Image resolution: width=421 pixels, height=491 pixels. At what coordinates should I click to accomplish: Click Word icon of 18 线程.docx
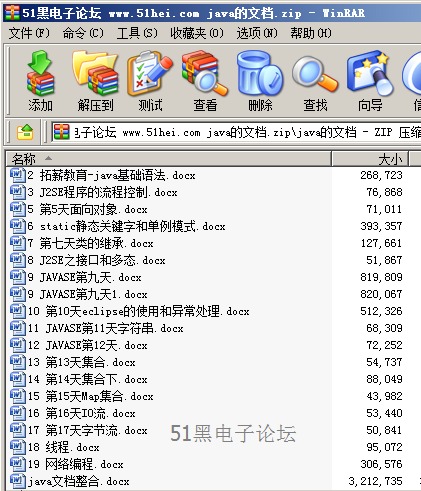point(18,447)
